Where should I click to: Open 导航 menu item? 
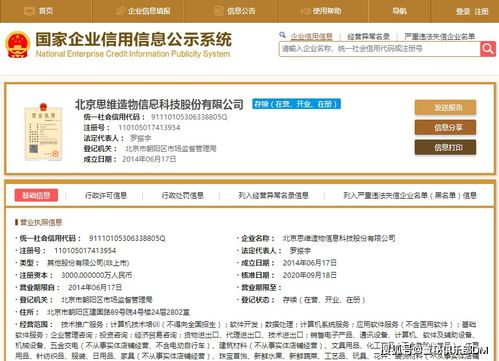[399, 11]
